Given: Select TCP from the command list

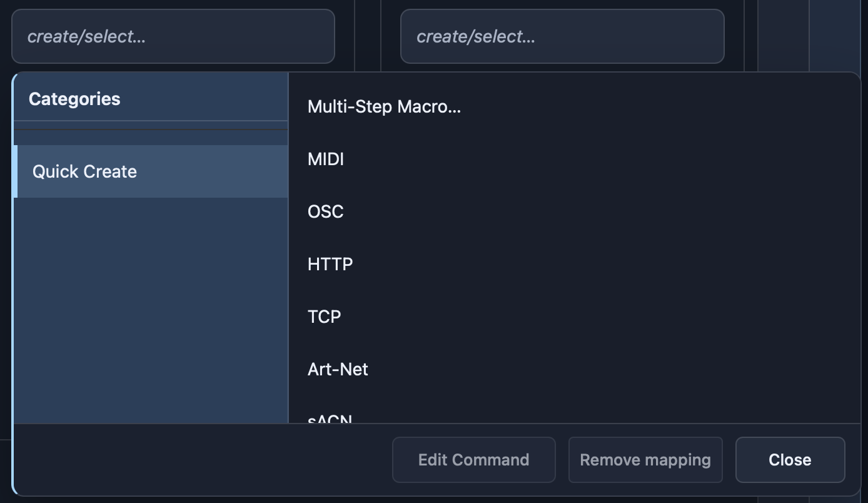Looking at the screenshot, I should tap(324, 317).
